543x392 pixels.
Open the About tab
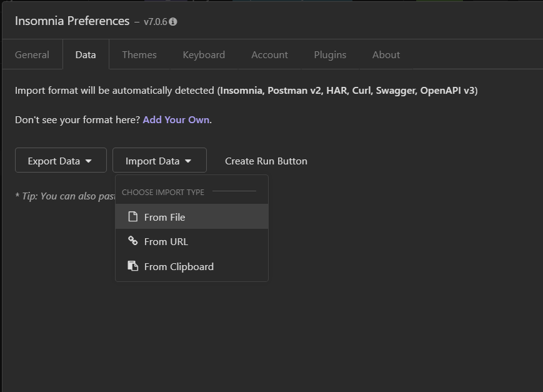click(386, 55)
